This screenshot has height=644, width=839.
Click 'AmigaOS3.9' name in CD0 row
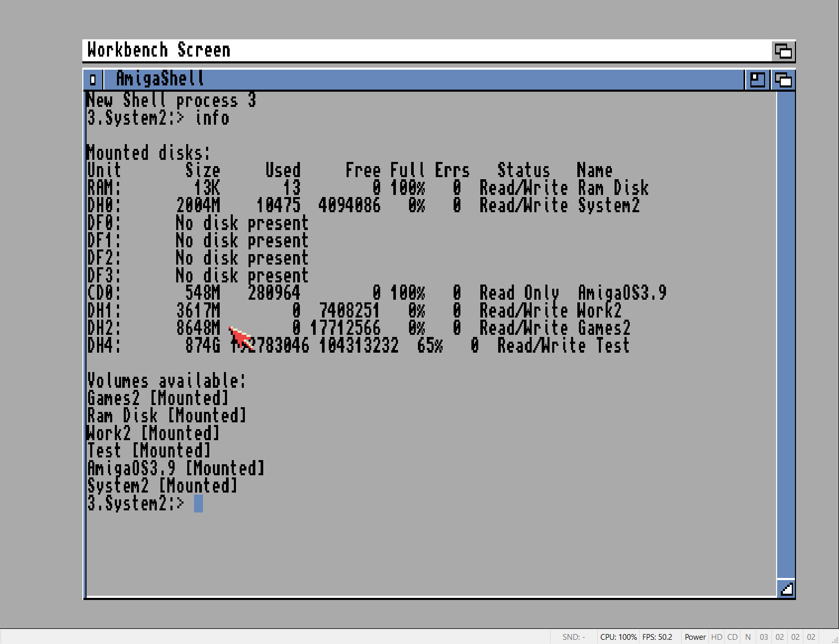tap(622, 293)
